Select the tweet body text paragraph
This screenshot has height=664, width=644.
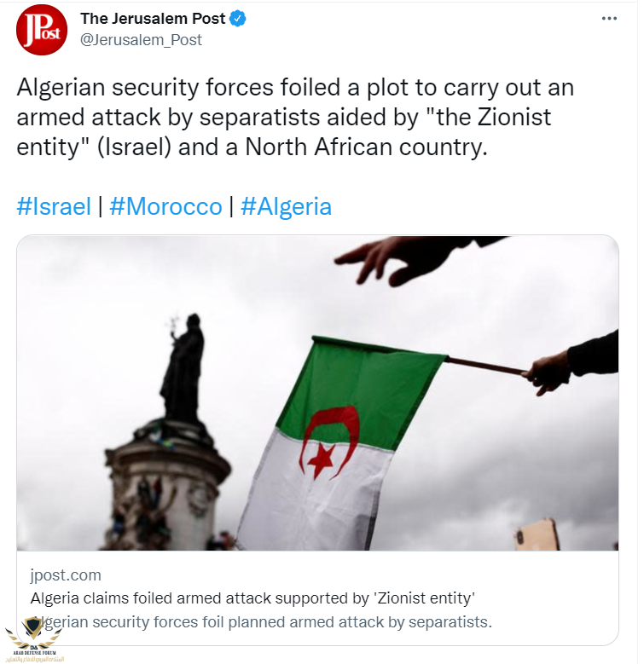294,116
